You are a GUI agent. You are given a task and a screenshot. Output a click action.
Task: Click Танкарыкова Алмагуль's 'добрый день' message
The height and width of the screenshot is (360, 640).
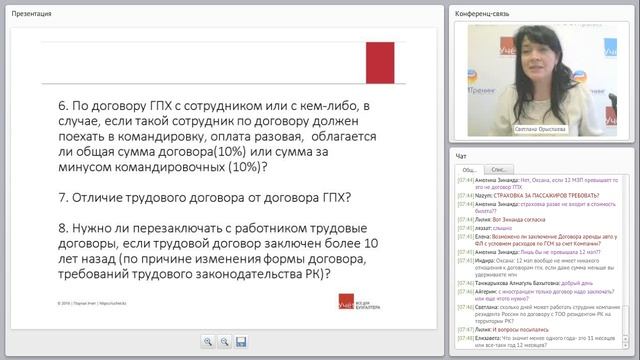tap(525, 283)
